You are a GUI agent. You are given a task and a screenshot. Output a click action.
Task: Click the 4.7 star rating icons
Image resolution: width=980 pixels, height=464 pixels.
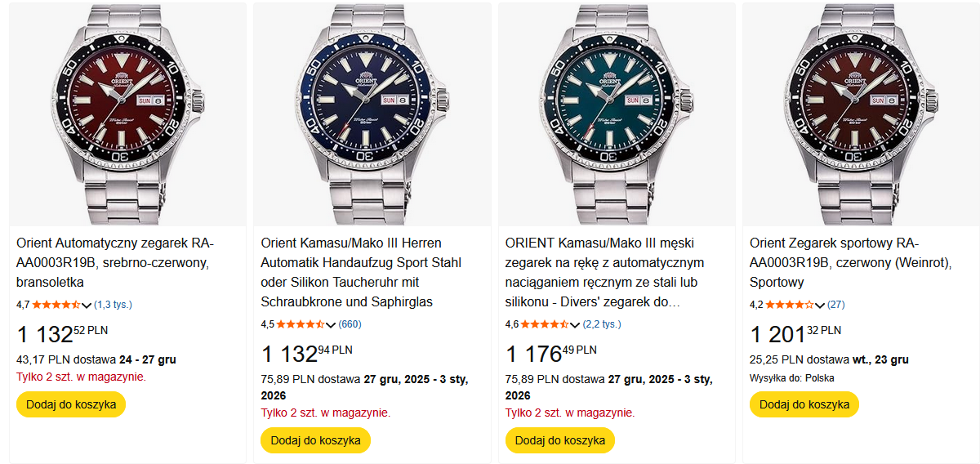[56, 305]
